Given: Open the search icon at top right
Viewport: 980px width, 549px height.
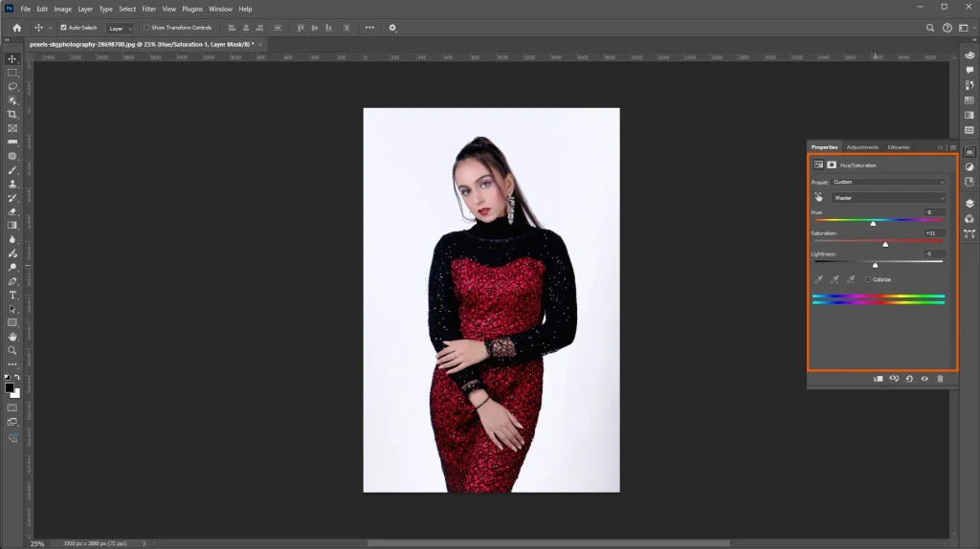Looking at the screenshot, I should 930,28.
